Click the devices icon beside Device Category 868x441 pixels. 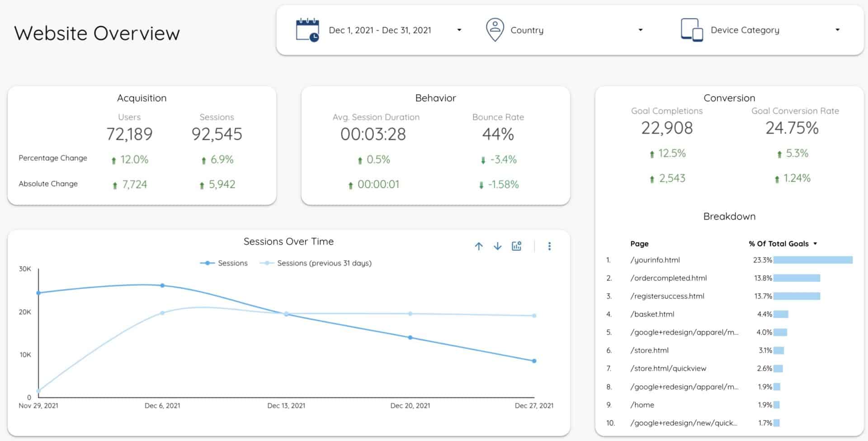691,29
